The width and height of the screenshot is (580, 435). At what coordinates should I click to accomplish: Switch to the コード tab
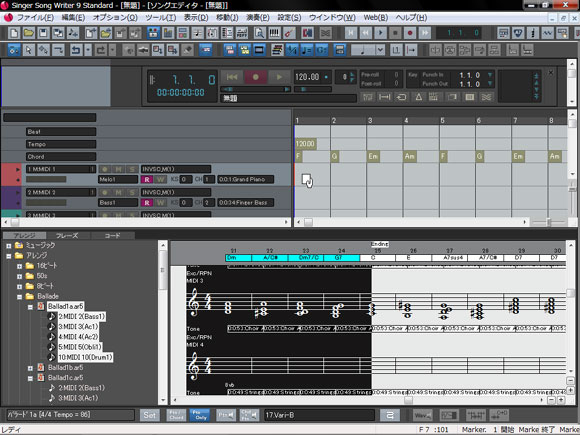112,235
